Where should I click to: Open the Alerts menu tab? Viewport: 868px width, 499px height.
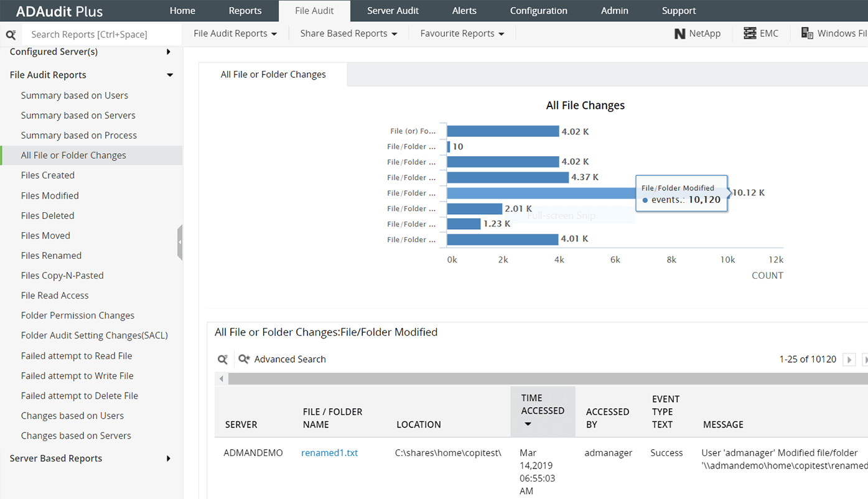(x=464, y=11)
